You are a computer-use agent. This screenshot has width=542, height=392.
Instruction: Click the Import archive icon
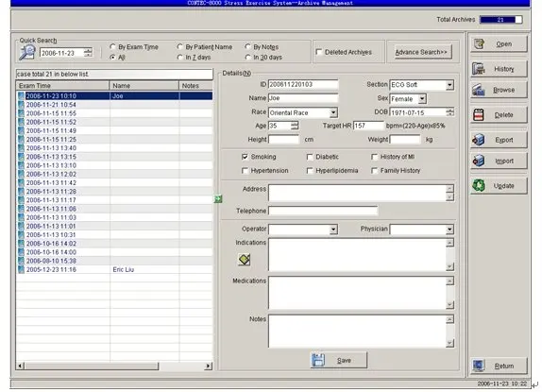[x=479, y=161]
